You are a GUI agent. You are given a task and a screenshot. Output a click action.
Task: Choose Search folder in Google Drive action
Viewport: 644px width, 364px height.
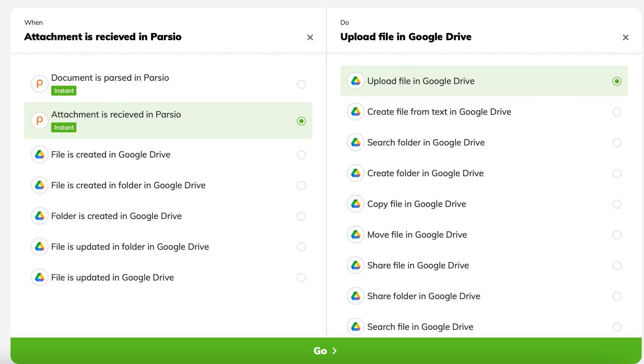[x=426, y=142]
